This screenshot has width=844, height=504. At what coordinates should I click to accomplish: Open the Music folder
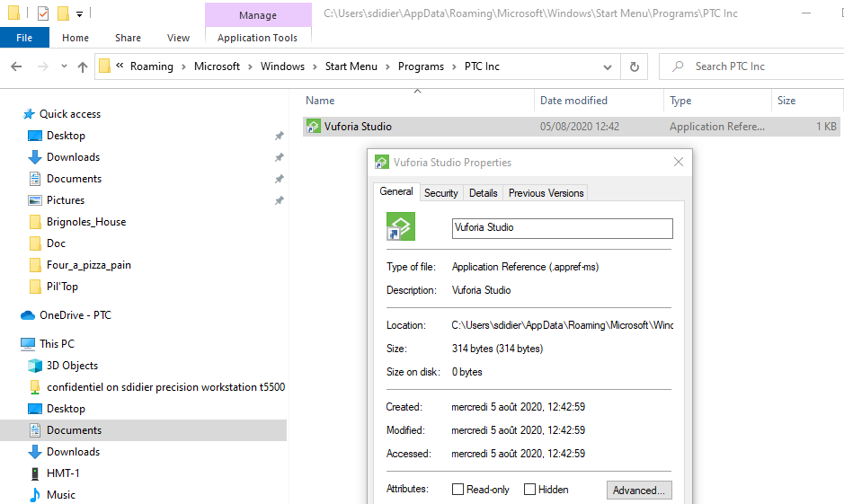[x=61, y=494]
